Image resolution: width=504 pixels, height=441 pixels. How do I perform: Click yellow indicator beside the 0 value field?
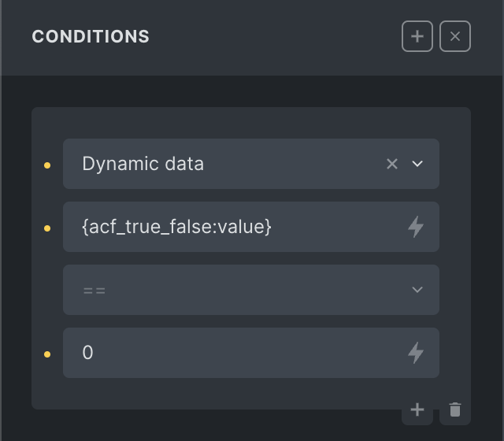pos(47,354)
